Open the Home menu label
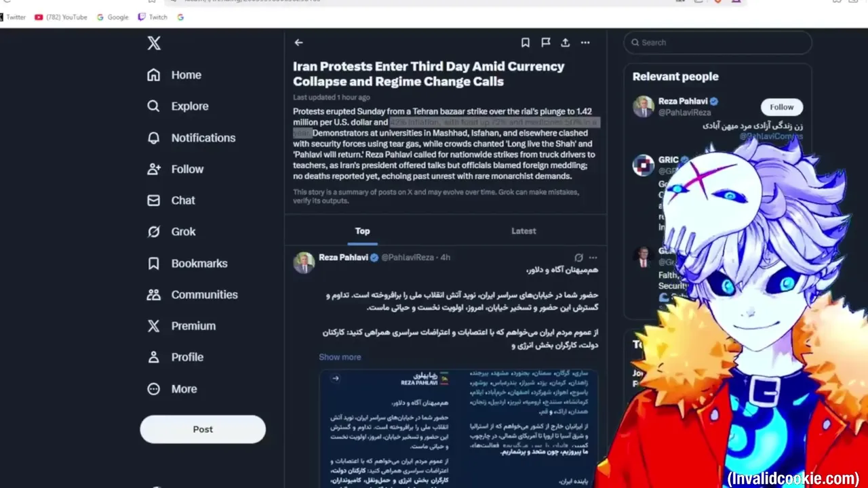This screenshot has height=488, width=868. click(x=186, y=75)
